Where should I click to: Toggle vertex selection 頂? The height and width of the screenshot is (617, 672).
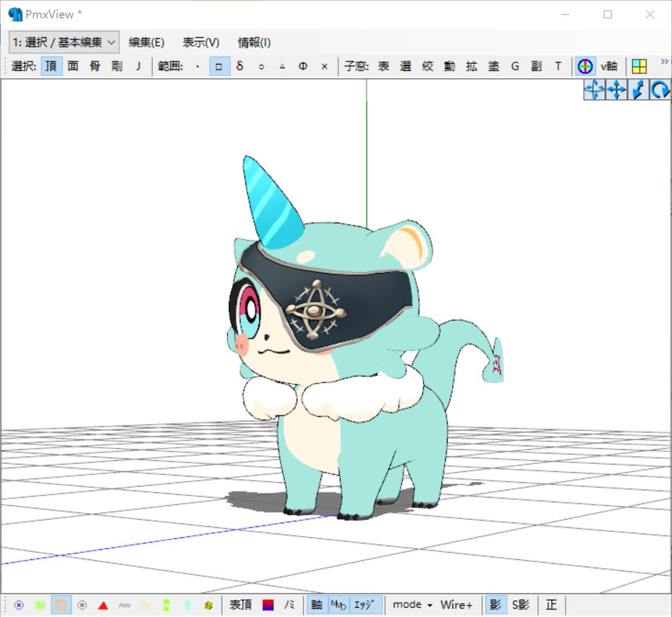pos(51,66)
